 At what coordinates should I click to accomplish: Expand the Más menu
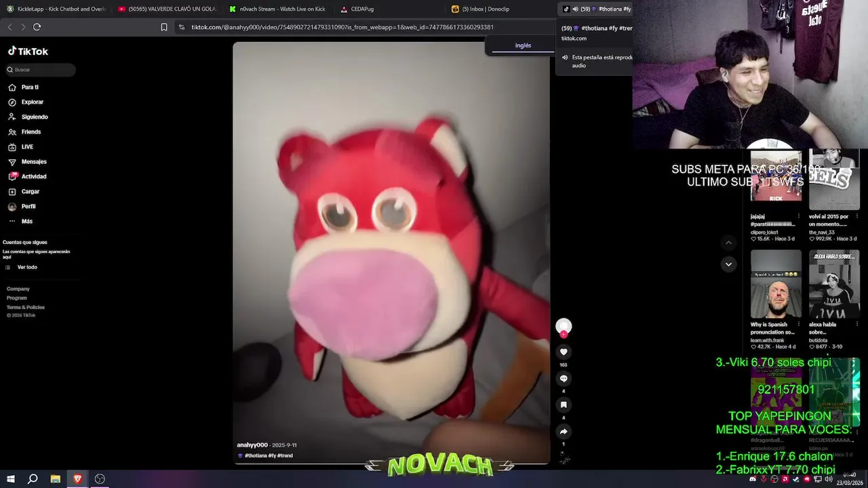click(20, 222)
